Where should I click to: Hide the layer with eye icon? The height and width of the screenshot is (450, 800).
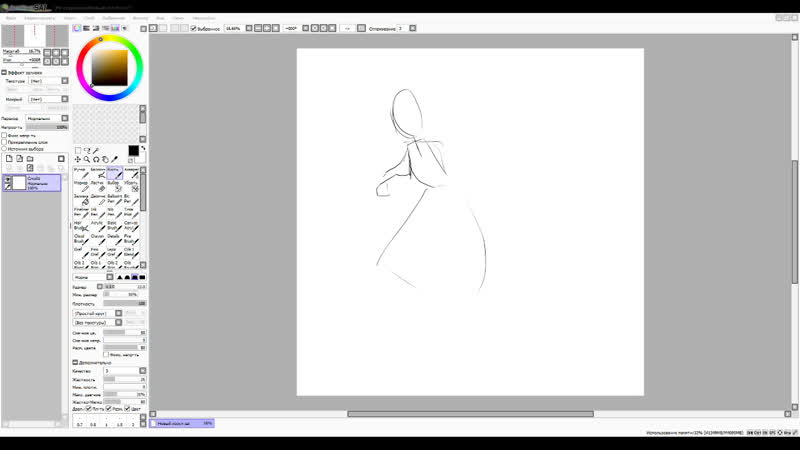tap(8, 180)
